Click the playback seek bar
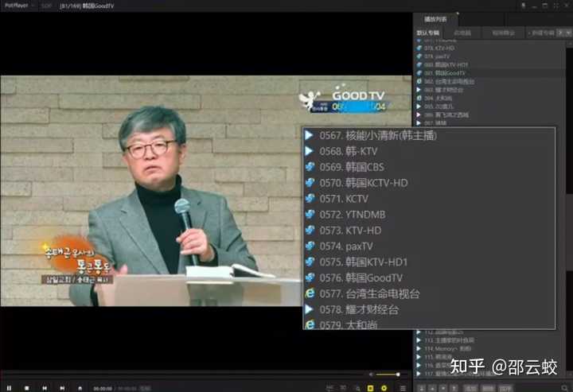573x392 pixels. 183,375
